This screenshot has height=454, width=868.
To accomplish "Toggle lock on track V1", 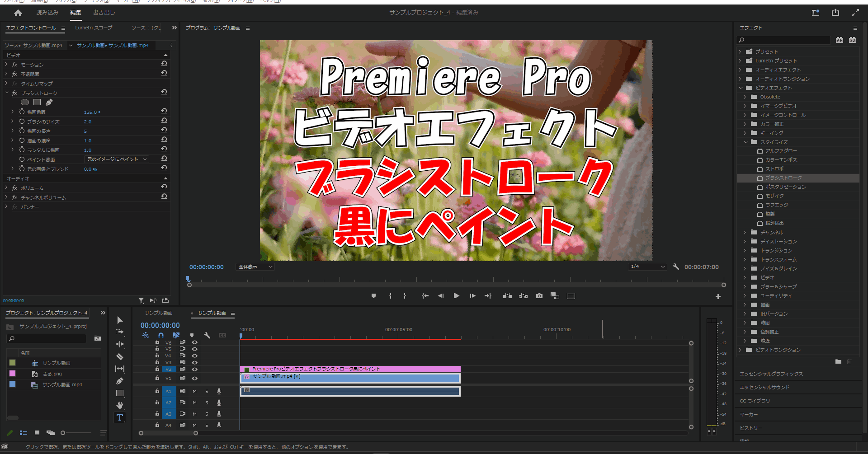I will [157, 378].
